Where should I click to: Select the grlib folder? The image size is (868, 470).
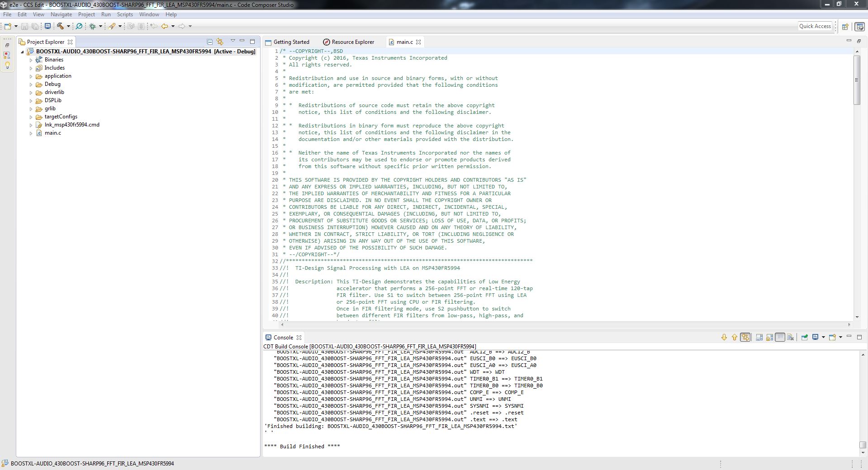[x=50, y=108]
